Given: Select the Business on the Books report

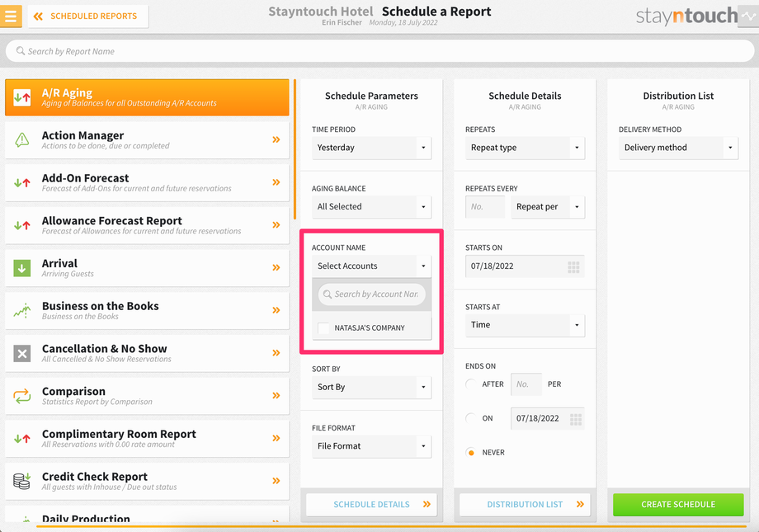Looking at the screenshot, I should tap(147, 310).
